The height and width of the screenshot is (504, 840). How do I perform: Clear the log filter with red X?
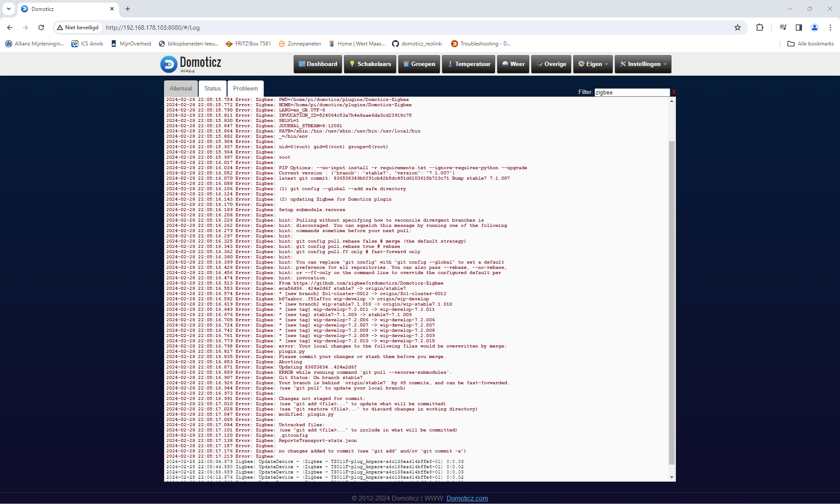tap(674, 92)
